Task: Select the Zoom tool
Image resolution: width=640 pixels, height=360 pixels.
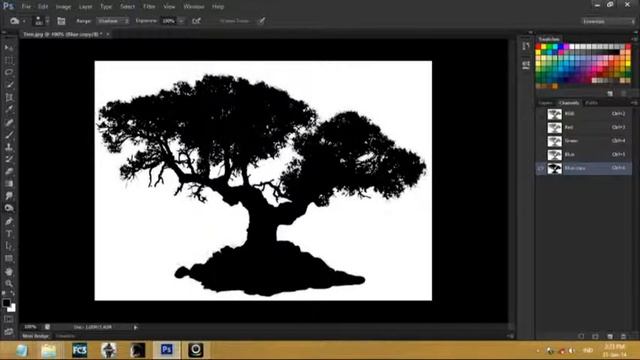Action: click(9, 283)
